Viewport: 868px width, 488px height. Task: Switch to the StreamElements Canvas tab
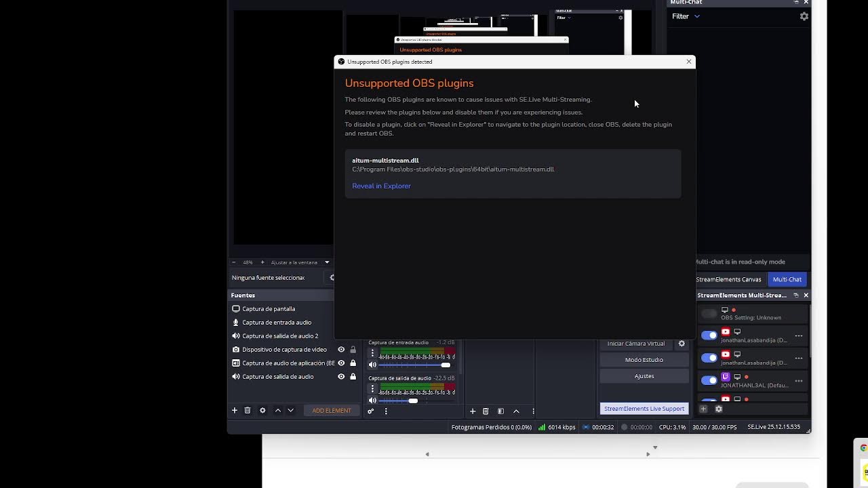click(x=728, y=279)
